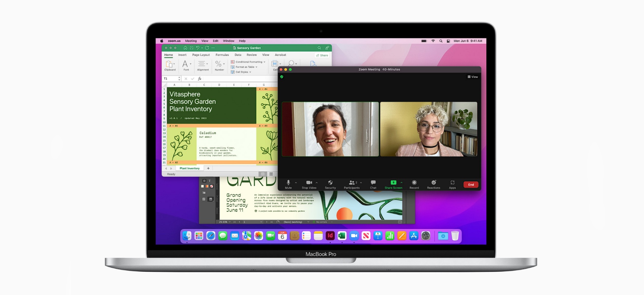Open the Meeting menu in menu bar
The image size is (644, 295).
pyautogui.click(x=191, y=41)
